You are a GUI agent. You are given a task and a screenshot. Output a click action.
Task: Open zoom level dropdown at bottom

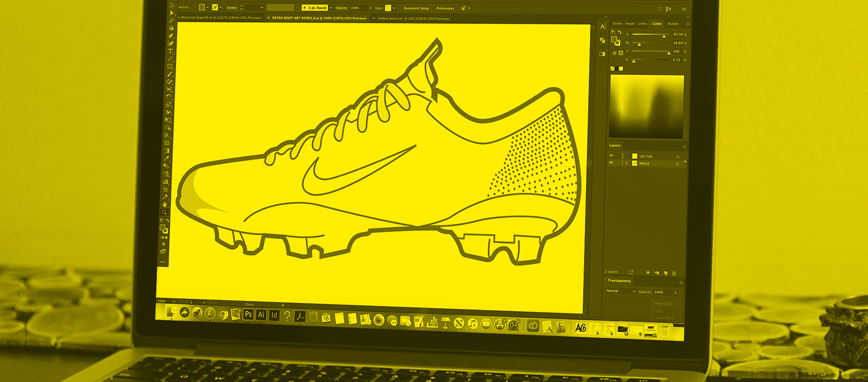coord(174,301)
